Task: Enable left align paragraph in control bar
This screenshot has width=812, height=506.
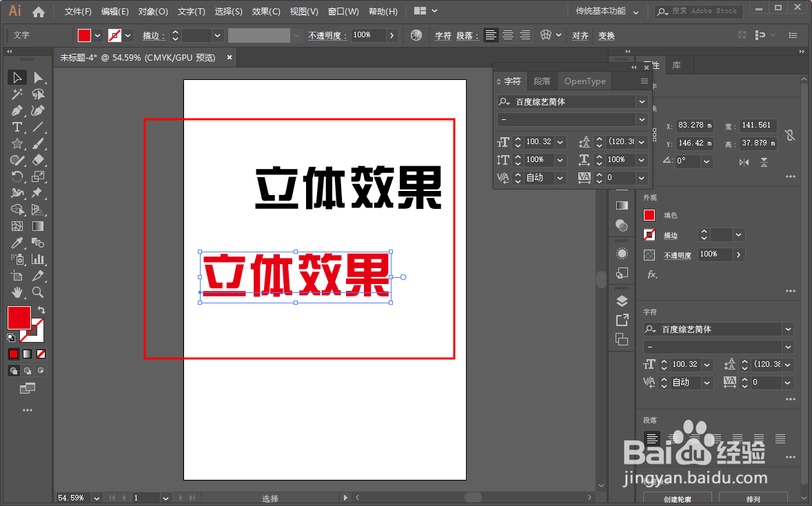Action: (x=491, y=35)
